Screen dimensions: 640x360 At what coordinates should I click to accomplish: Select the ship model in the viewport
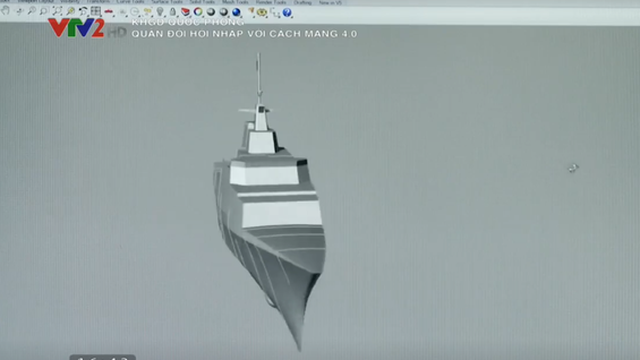269,204
